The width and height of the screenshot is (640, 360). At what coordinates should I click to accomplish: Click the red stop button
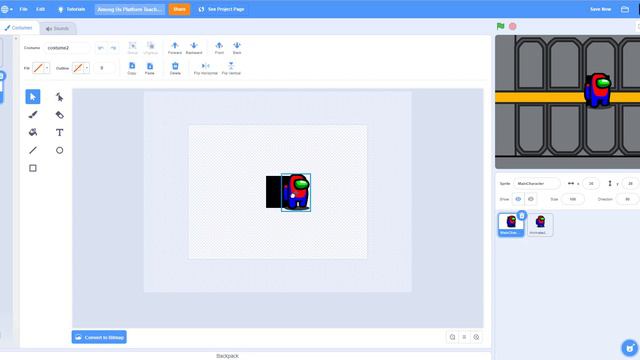pyautogui.click(x=513, y=27)
